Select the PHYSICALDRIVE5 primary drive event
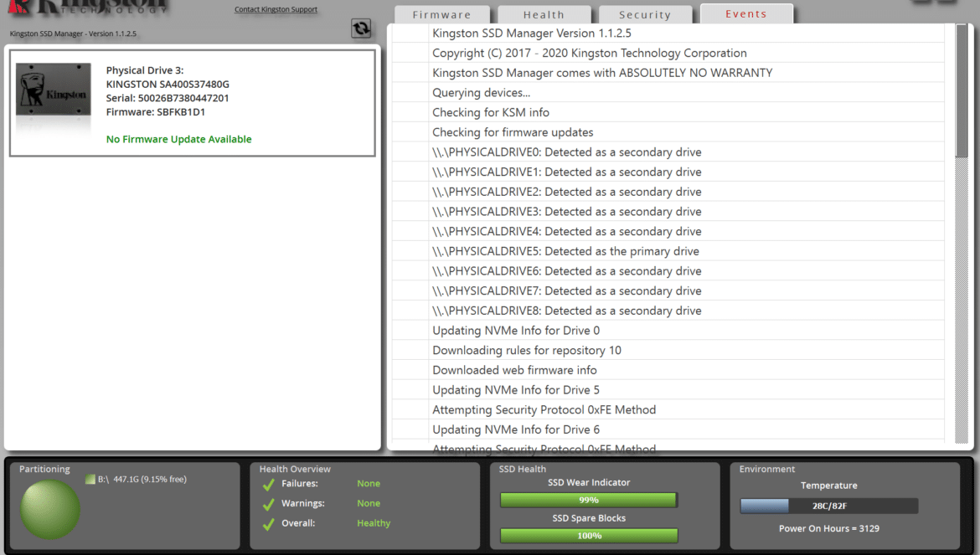Viewport: 980px width, 555px height. coord(668,251)
